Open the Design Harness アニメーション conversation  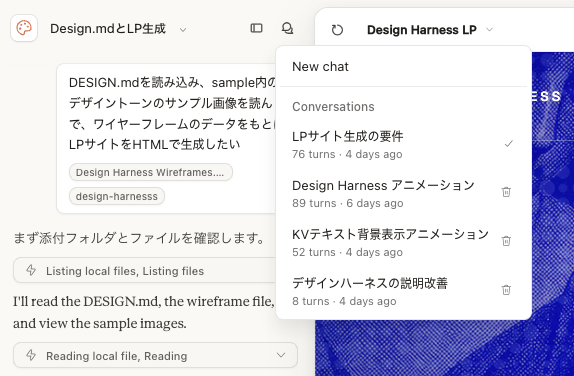(403, 194)
